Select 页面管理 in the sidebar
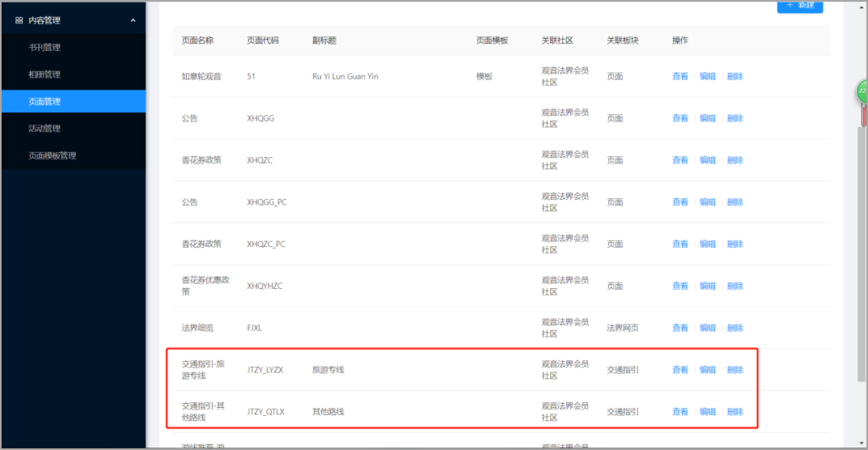This screenshot has height=450, width=868. (x=74, y=101)
